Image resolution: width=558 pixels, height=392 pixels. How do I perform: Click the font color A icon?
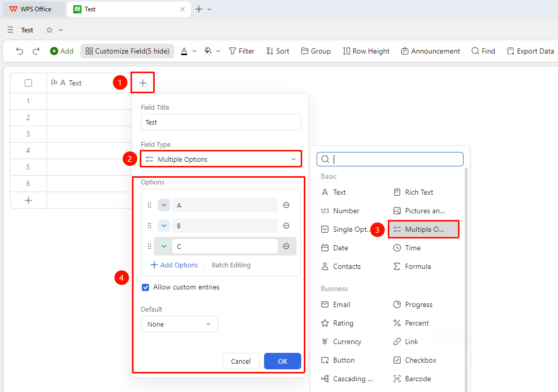(184, 51)
